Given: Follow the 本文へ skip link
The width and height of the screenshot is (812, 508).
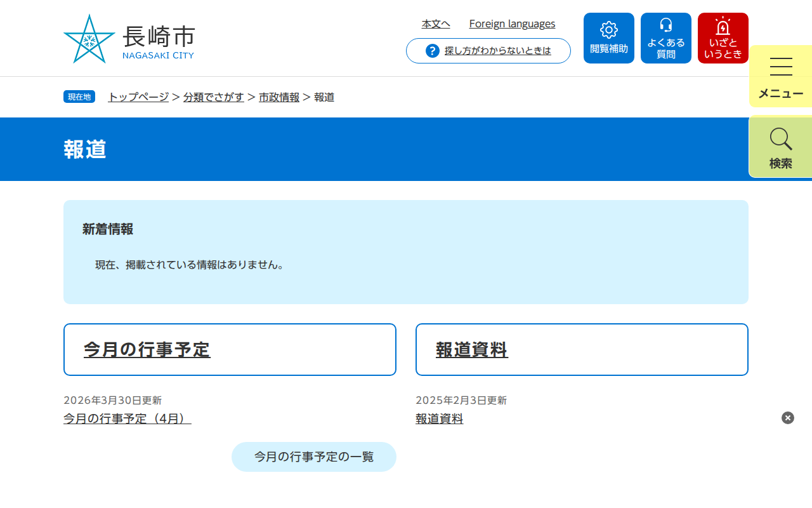Looking at the screenshot, I should coord(435,23).
